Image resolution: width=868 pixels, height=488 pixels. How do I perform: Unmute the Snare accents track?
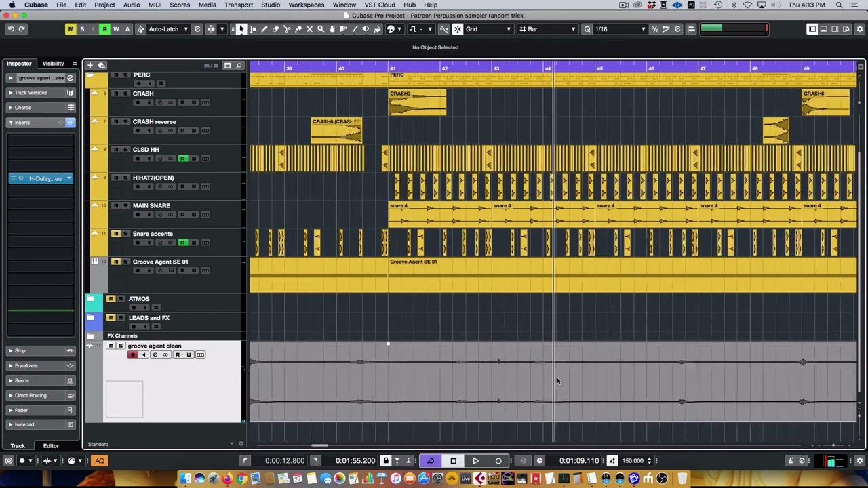(116, 234)
